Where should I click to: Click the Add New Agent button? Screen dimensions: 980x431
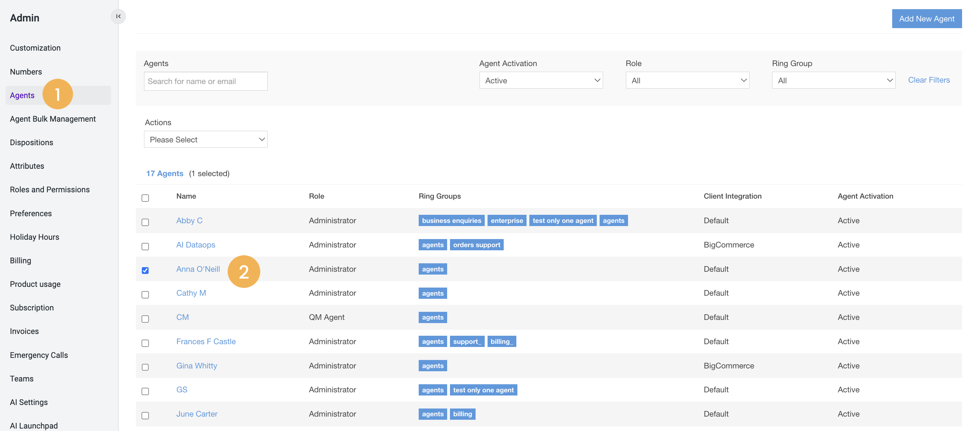(x=927, y=18)
